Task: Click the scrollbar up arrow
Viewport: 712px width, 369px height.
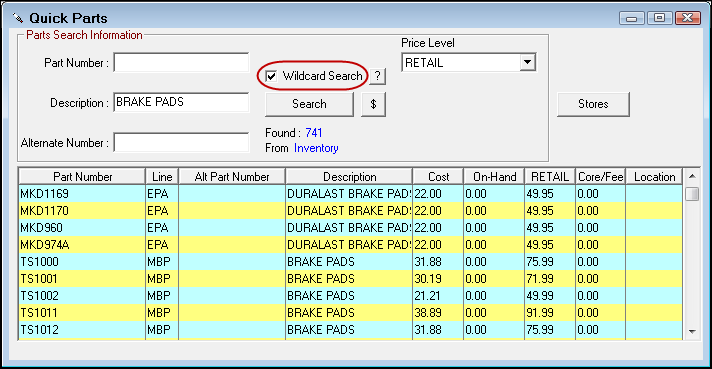Action: (692, 176)
